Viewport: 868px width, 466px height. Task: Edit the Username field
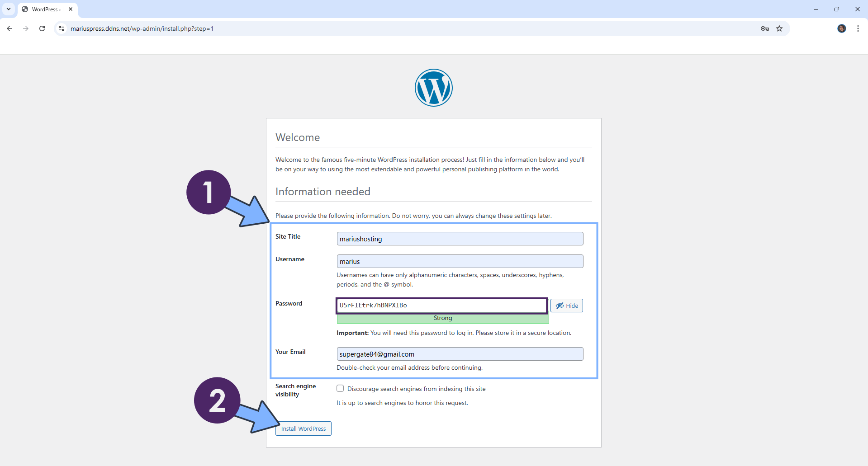click(x=460, y=261)
